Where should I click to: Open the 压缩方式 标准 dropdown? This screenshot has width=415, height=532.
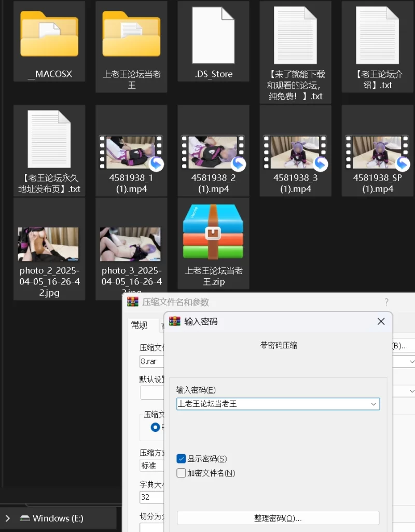[151, 466]
